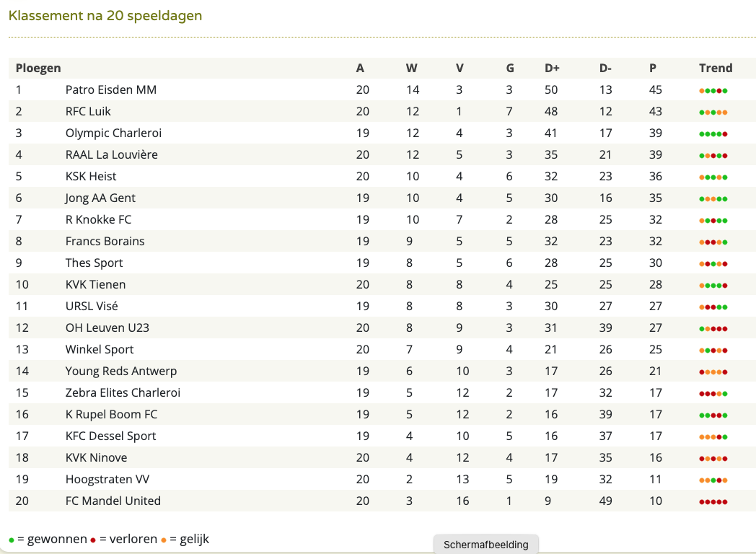756x554 pixels.
Task: Select the Olympic Charleroi team name
Action: [113, 133]
